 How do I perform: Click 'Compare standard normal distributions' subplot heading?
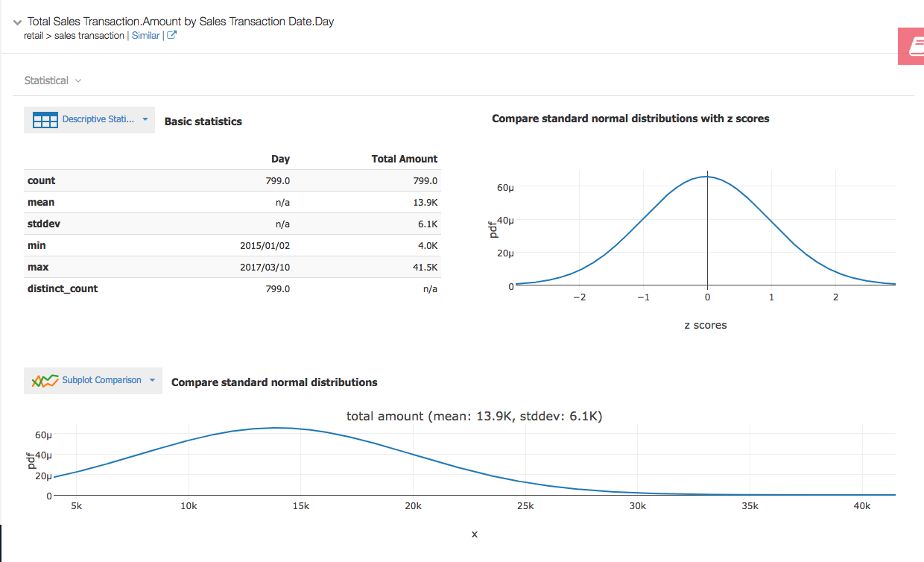click(274, 382)
